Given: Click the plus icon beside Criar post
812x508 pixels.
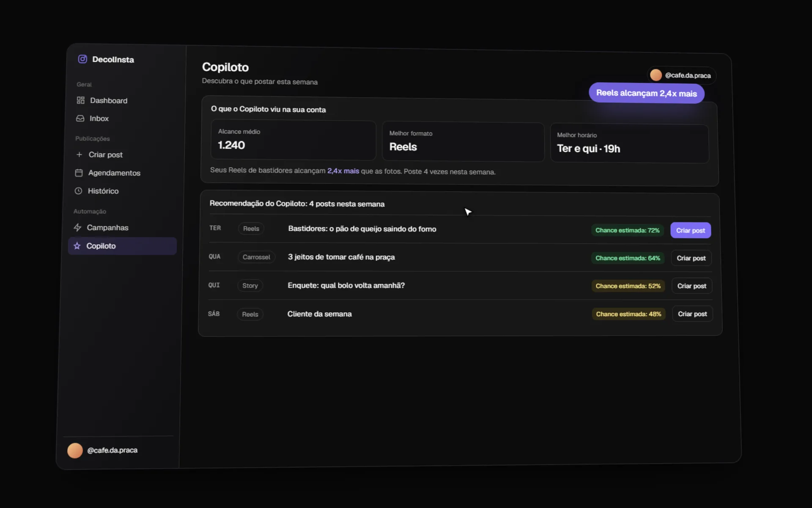Looking at the screenshot, I should tap(79, 155).
